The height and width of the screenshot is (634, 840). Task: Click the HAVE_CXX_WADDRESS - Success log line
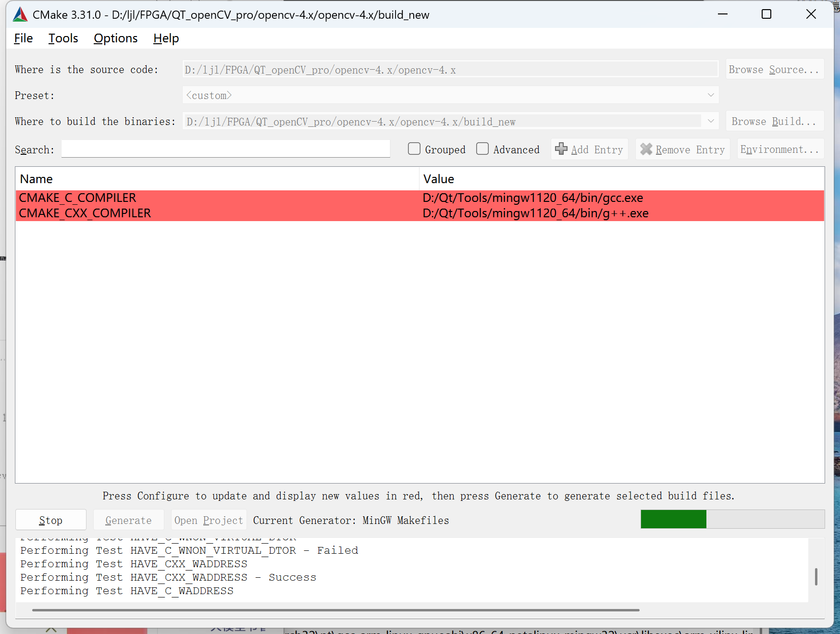[x=168, y=577]
